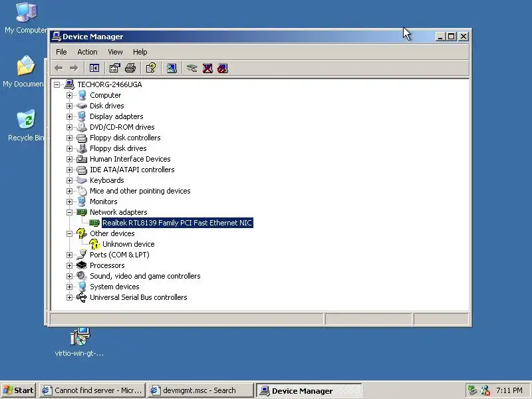Toggle the Show/Hide Console Tree toolbar icon
The height and width of the screenshot is (399, 532).
pos(94,68)
